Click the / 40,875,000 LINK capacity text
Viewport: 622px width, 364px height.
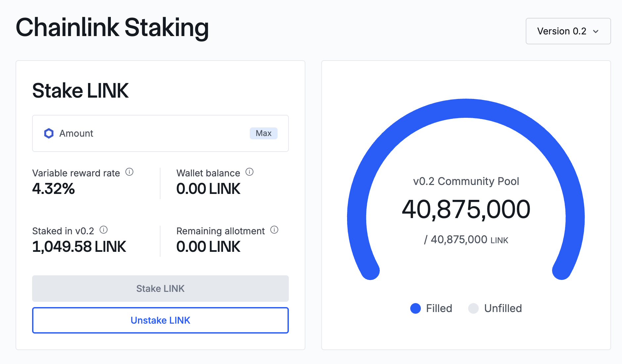click(466, 240)
